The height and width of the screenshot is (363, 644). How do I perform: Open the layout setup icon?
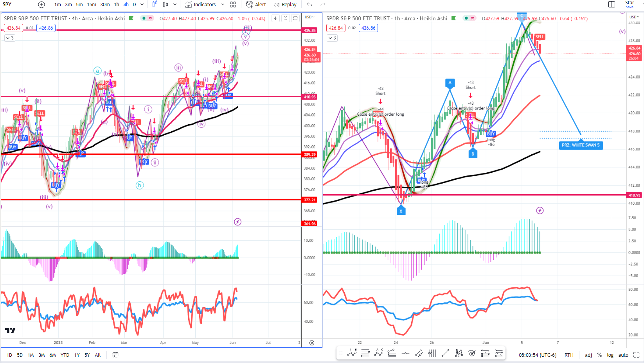point(612,5)
